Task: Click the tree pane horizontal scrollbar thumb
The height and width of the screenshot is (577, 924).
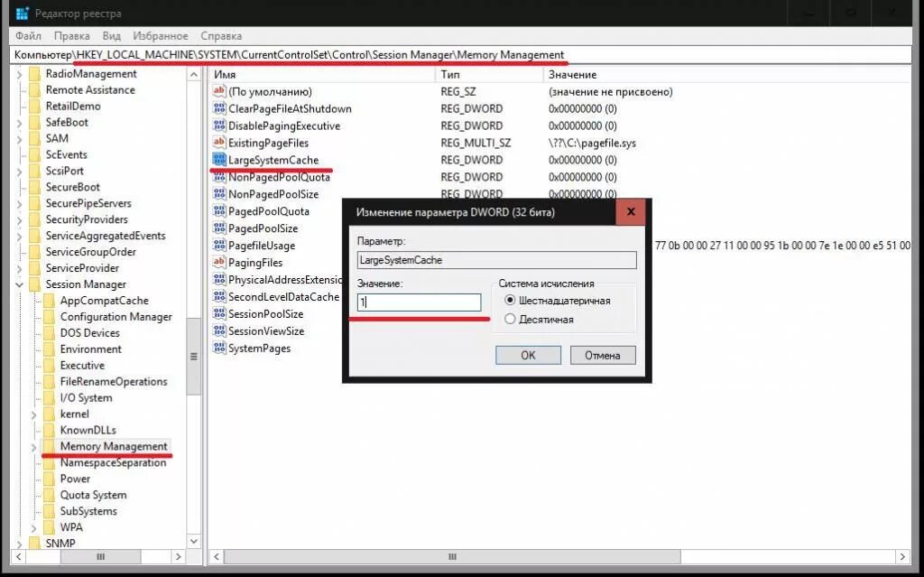Action: (x=101, y=556)
